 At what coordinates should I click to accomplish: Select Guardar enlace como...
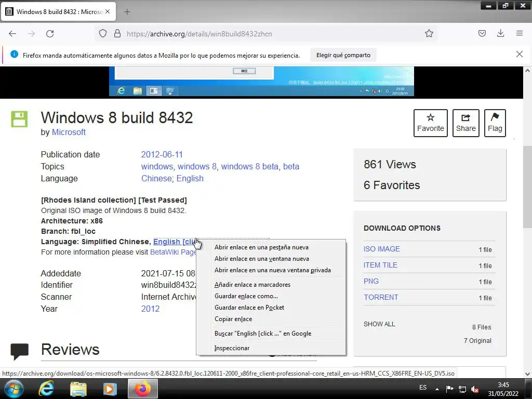(271, 296)
